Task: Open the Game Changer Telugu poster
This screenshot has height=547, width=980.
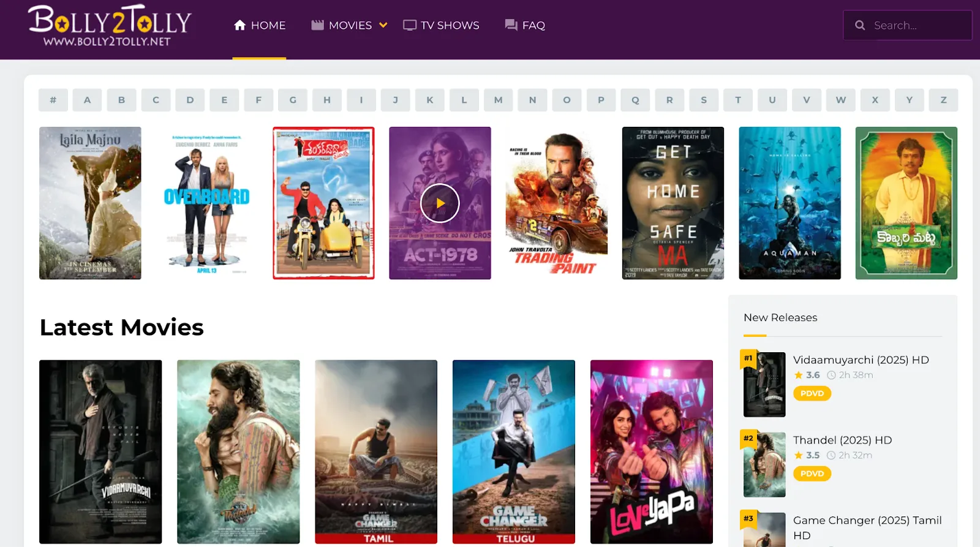Action: [x=514, y=452]
